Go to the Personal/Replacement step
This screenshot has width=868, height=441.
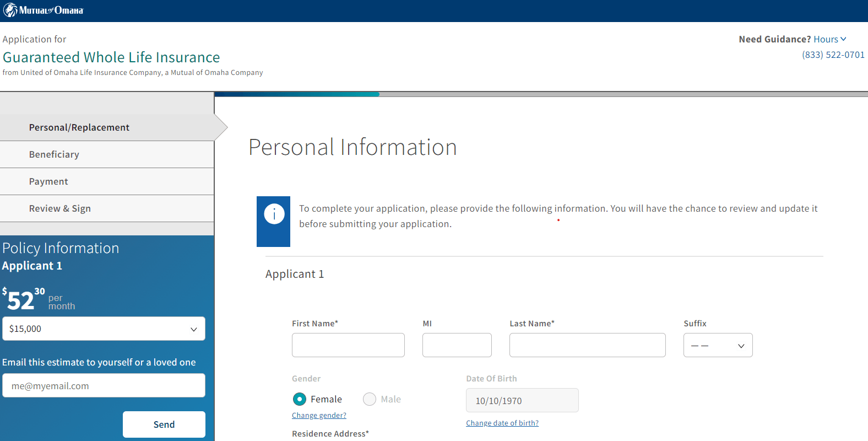[x=79, y=127]
